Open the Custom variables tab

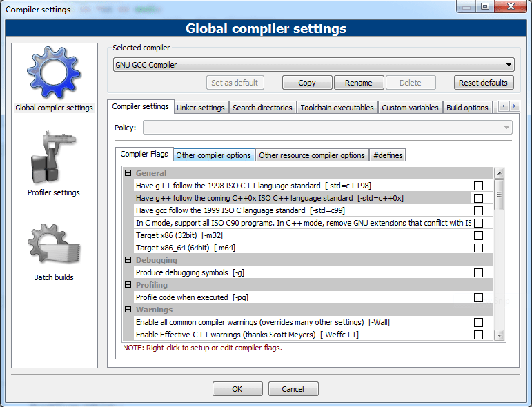click(x=410, y=108)
